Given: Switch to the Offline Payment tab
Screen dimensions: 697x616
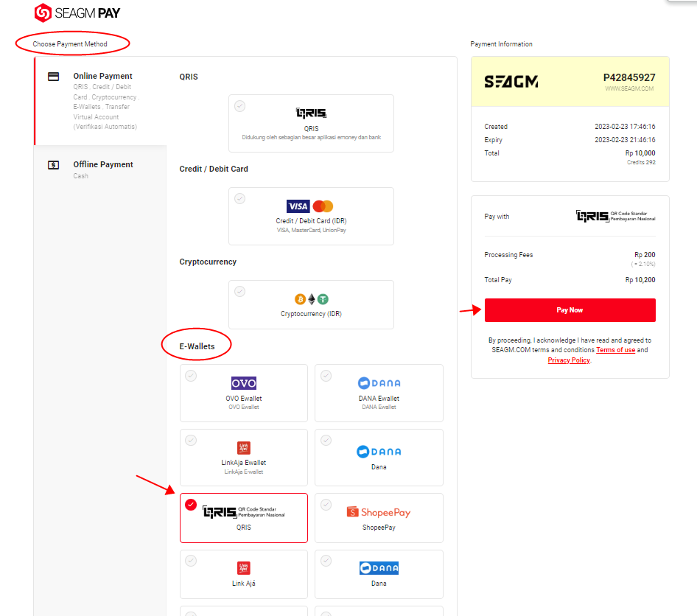Looking at the screenshot, I should pos(100,169).
